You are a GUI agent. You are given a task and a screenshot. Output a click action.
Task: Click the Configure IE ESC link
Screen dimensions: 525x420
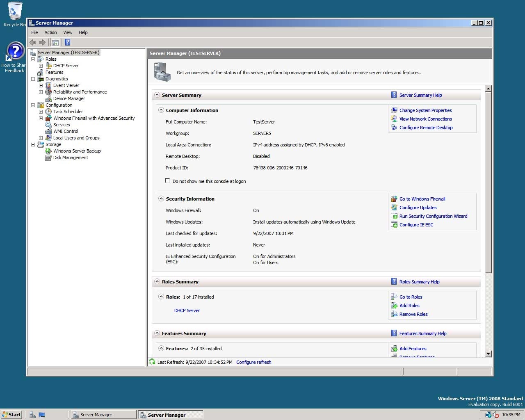(416, 225)
